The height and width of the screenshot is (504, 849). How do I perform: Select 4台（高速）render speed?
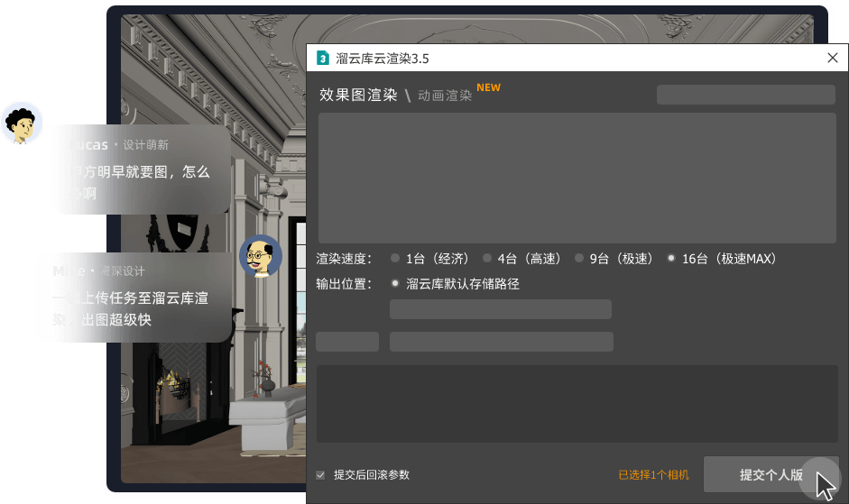tap(487, 259)
